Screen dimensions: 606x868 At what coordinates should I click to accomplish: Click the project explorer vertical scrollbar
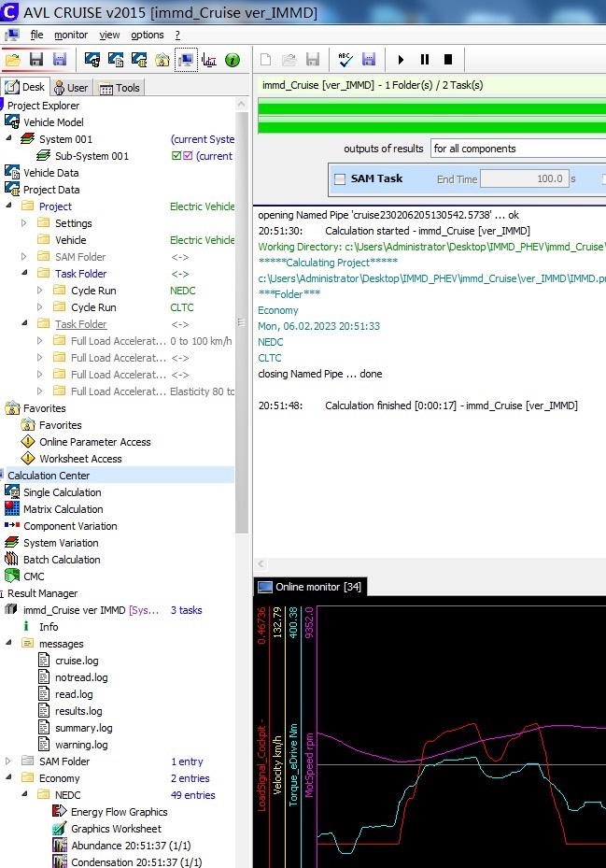[x=242, y=321]
